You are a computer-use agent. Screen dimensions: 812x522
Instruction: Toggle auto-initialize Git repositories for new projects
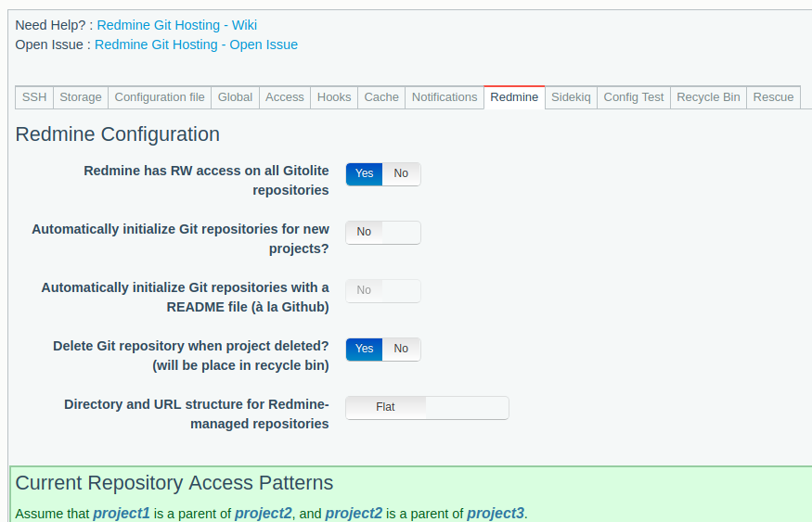[x=383, y=233]
